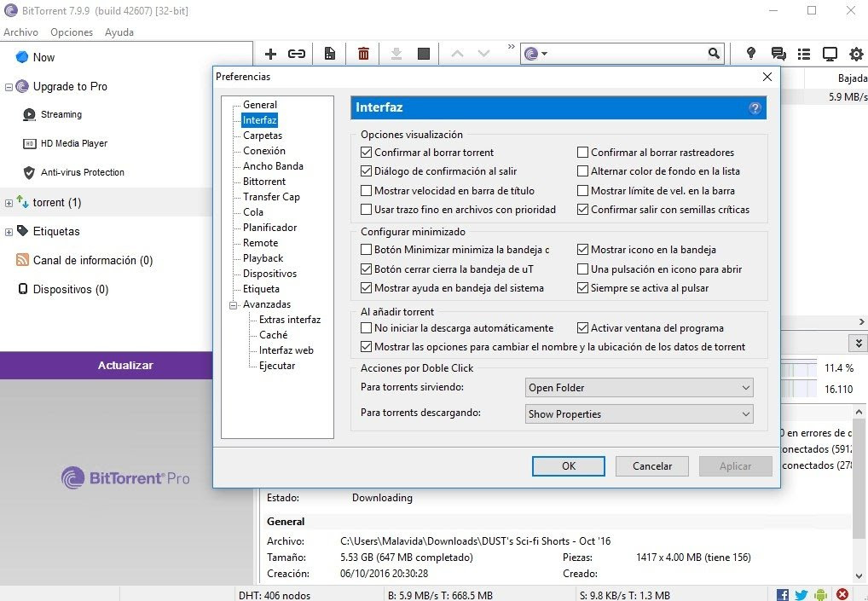This screenshot has width=868, height=601.
Task: Collapse the Avanzadas tree node
Action: tap(233, 305)
